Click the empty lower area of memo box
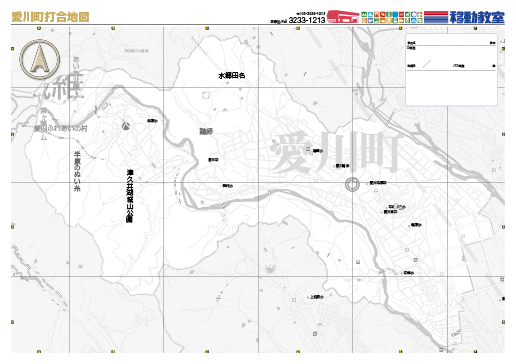This screenshot has height=364, width=516. (x=451, y=87)
